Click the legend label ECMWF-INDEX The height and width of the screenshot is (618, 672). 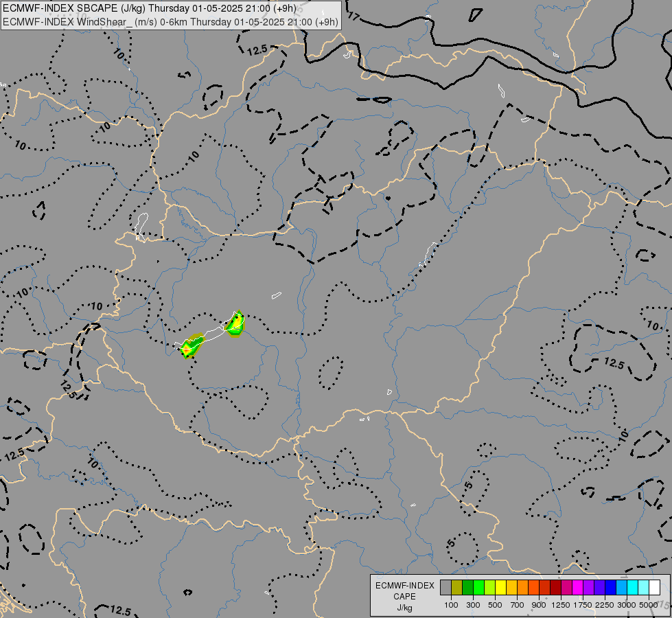click(x=404, y=586)
